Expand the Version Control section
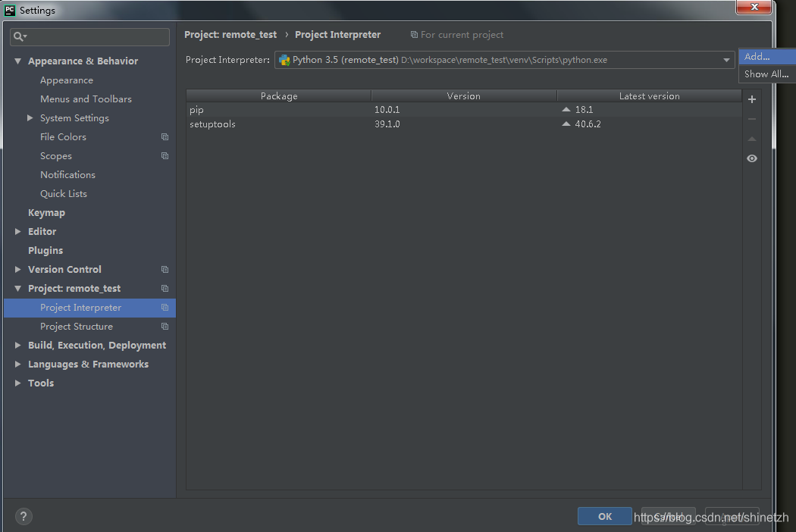This screenshot has height=532, width=796. (17, 270)
